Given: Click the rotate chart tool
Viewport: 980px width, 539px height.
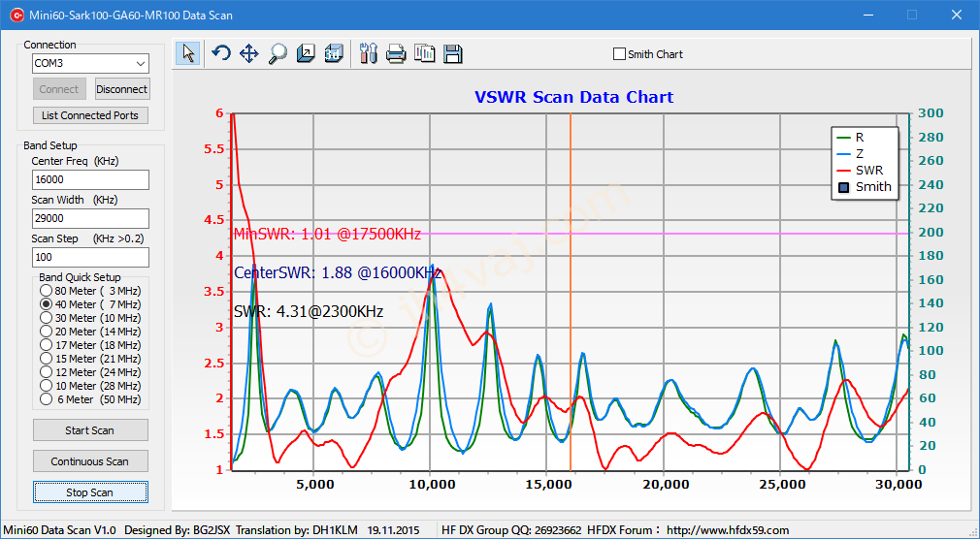Looking at the screenshot, I should coord(220,53).
